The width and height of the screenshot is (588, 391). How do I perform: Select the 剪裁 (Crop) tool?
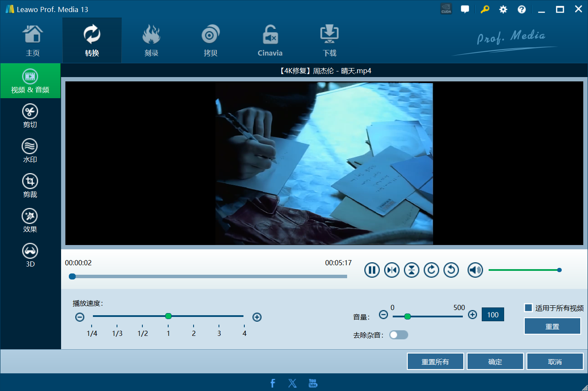pos(30,186)
